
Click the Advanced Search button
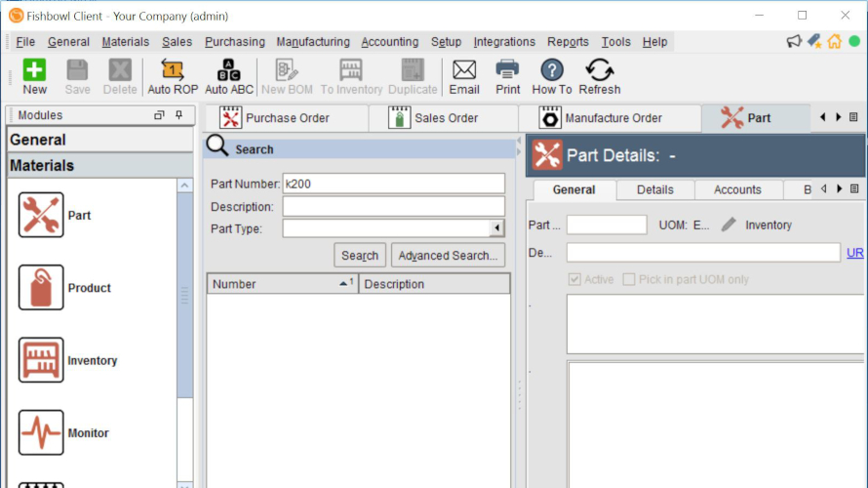[x=448, y=256]
